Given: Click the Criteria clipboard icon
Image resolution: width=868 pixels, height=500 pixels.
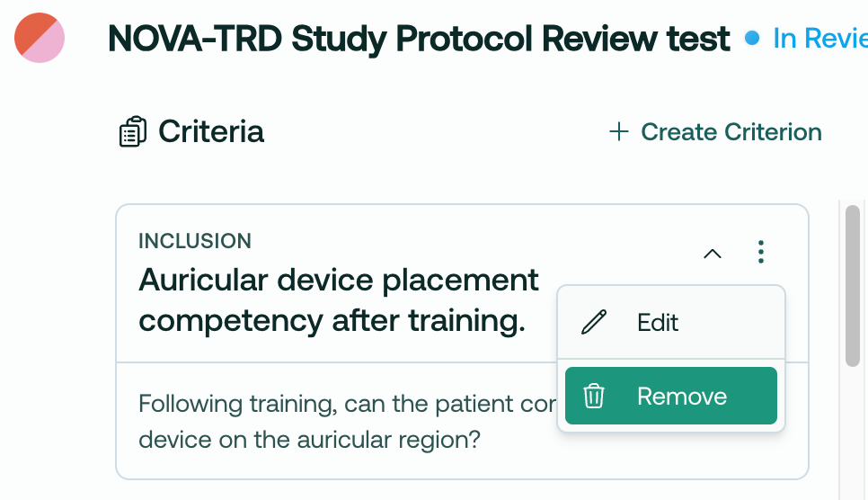Looking at the screenshot, I should (133, 132).
